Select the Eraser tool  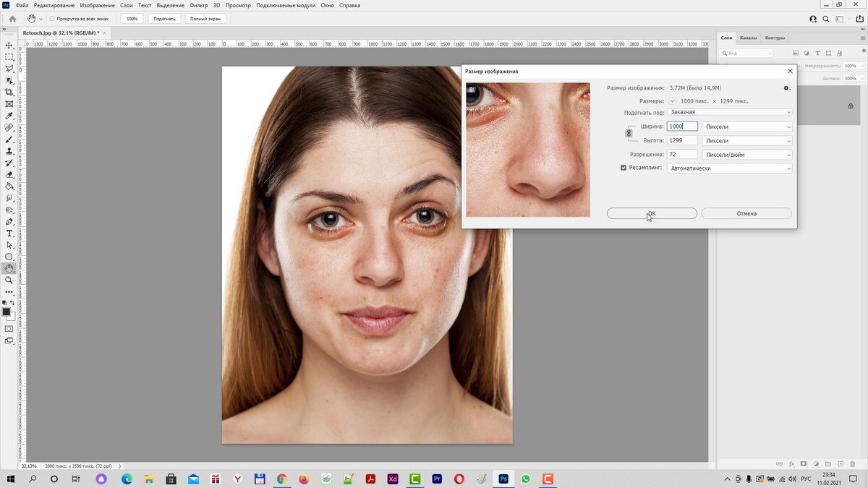pos(9,174)
